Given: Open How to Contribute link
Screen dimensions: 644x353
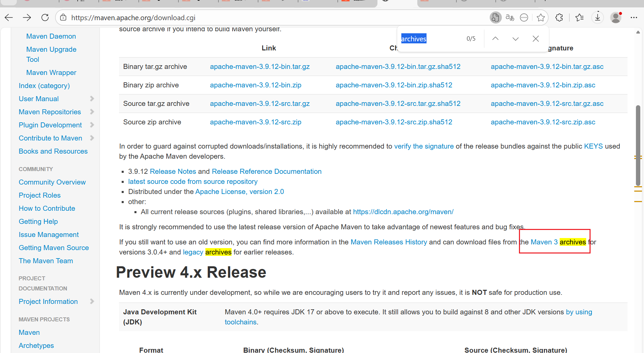Looking at the screenshot, I should click(x=47, y=208).
